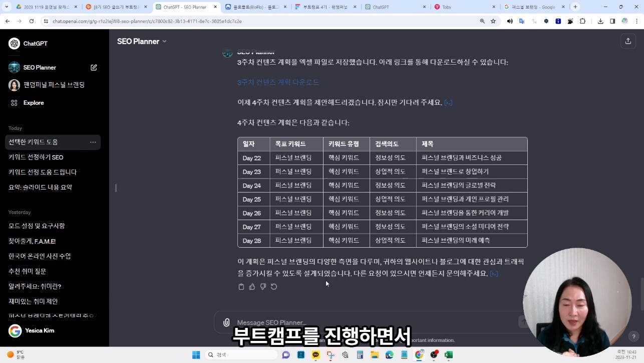This screenshot has width=644, height=363.
Task: Open the Extensions puzzle menu
Action: click(x=582, y=21)
